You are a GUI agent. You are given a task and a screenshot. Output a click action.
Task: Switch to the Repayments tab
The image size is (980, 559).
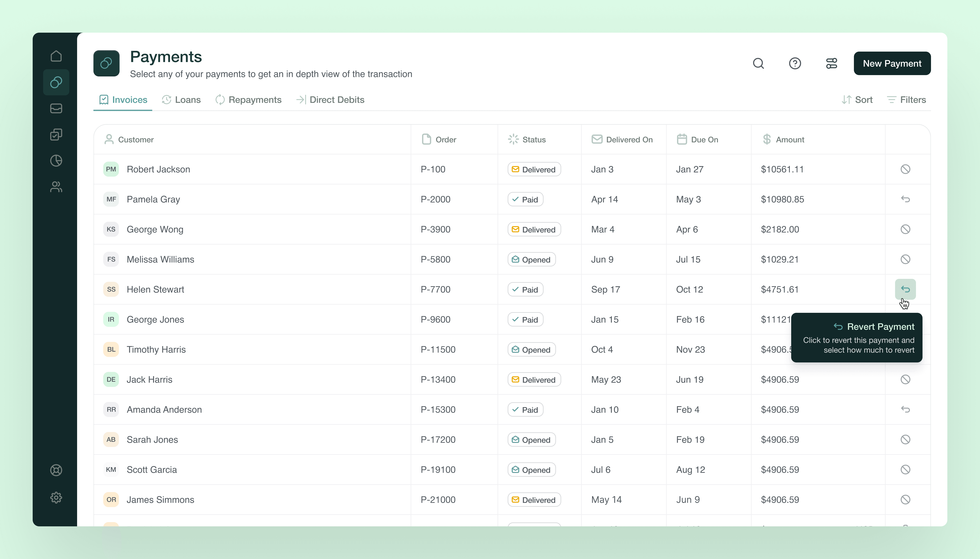248,100
